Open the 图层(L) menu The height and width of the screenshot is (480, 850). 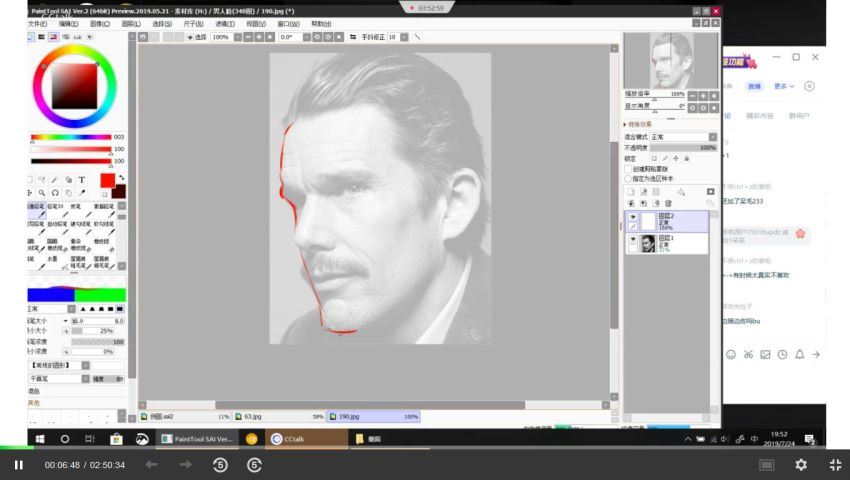[131, 24]
